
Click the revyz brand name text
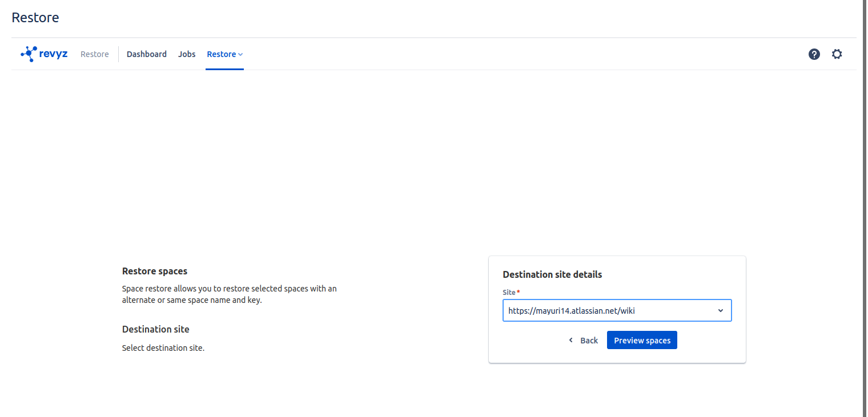point(54,54)
